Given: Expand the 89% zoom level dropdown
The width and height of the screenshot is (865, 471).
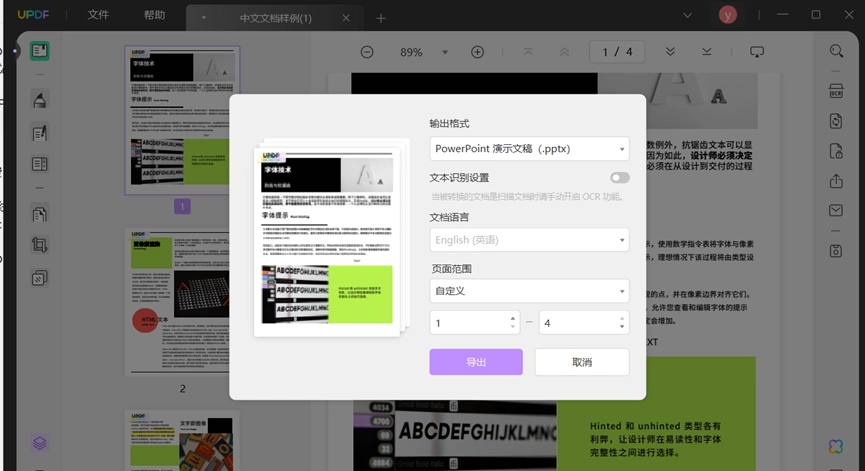Looking at the screenshot, I should 445,52.
